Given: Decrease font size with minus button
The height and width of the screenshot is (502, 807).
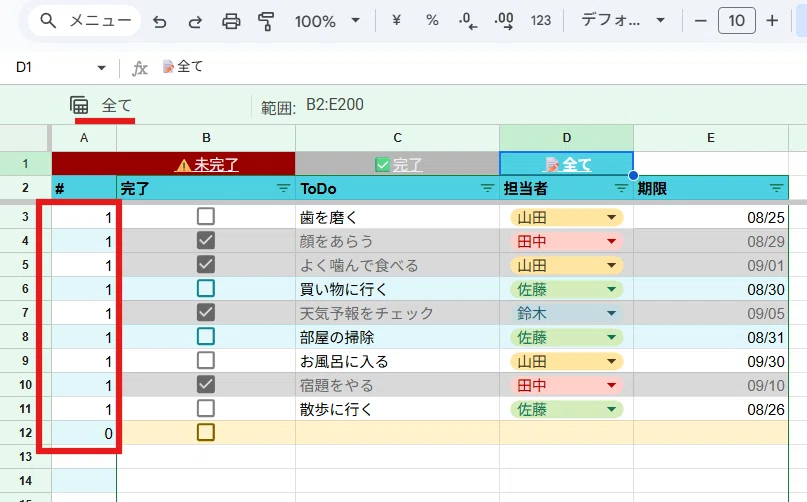Looking at the screenshot, I should pos(700,21).
